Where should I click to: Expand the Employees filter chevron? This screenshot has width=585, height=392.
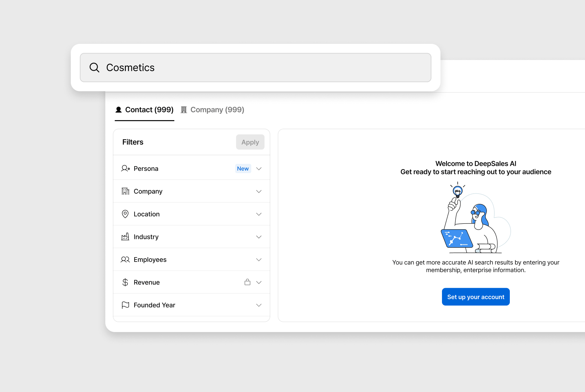coord(259,259)
